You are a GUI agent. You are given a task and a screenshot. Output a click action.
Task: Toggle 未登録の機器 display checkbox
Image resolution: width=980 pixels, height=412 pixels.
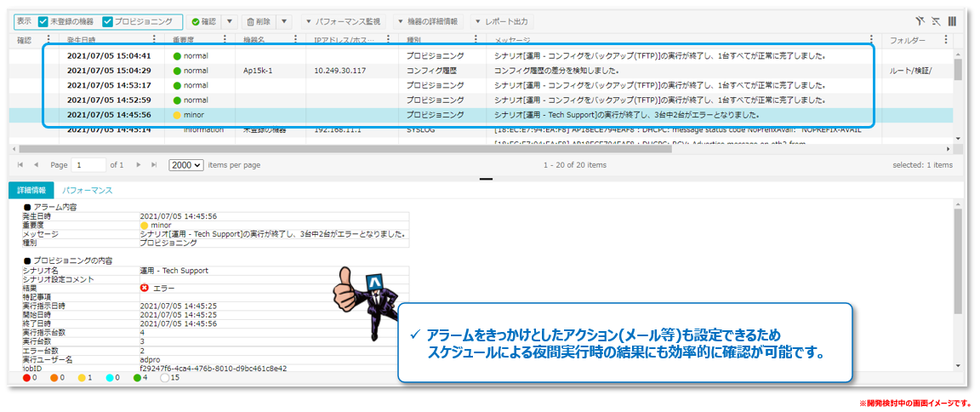click(x=43, y=21)
